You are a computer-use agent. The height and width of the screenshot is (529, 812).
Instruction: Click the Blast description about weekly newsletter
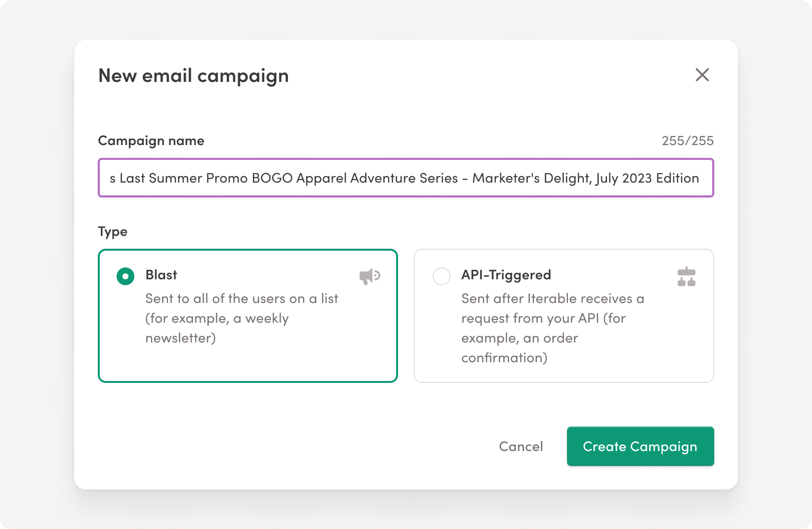click(241, 318)
